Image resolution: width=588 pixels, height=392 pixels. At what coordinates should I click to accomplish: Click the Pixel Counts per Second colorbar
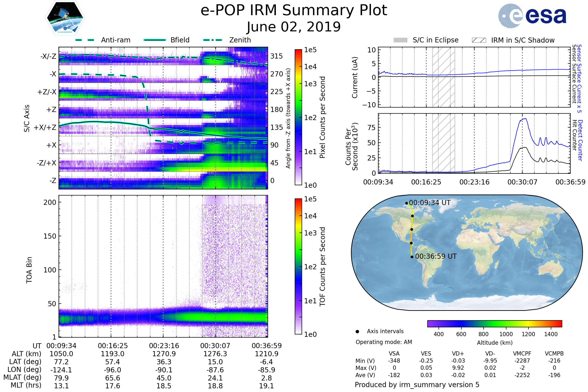coord(298,117)
